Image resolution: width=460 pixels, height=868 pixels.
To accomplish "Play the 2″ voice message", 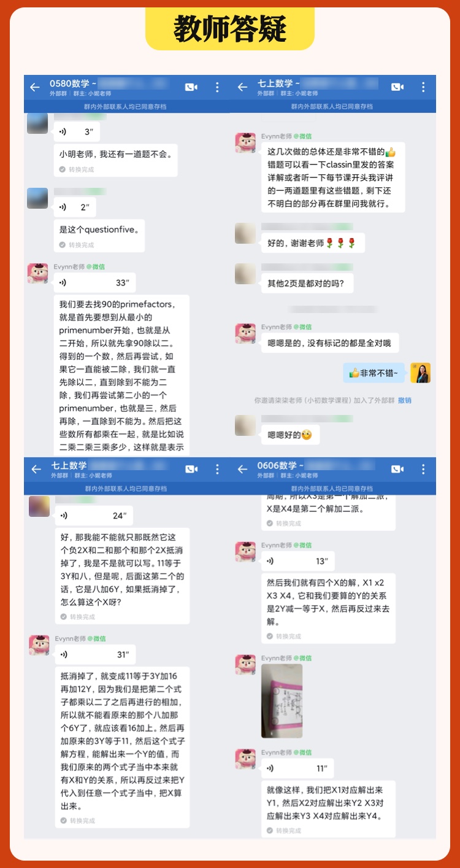I will (x=75, y=207).
